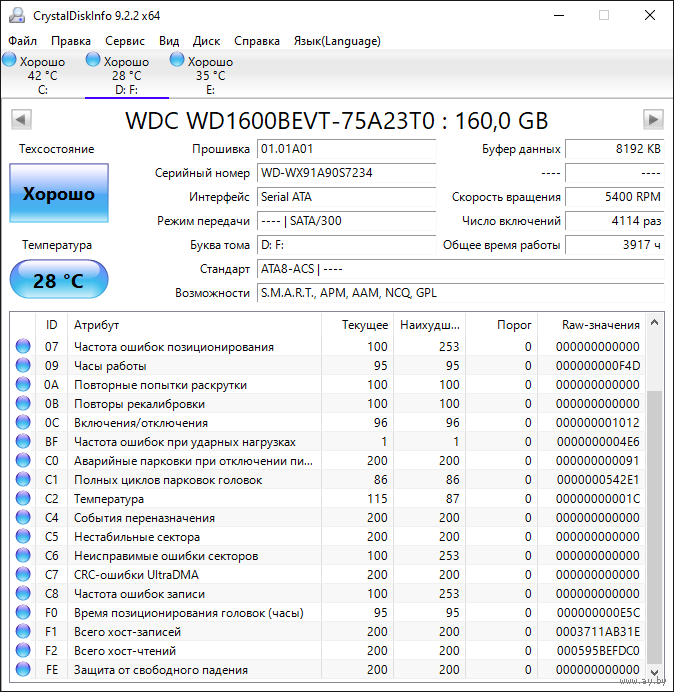Click status orb for attribute 07
Image resolution: width=674 pixels, height=692 pixels.
click(x=23, y=346)
